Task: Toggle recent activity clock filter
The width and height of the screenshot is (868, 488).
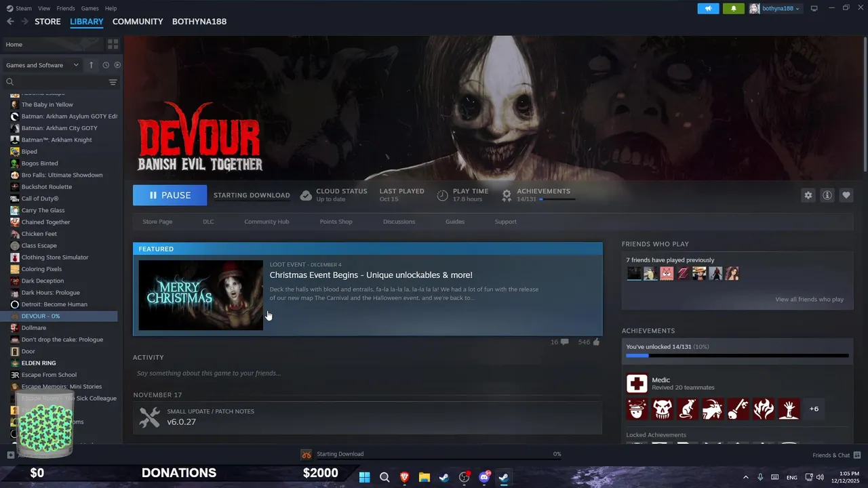Action: [x=106, y=65]
